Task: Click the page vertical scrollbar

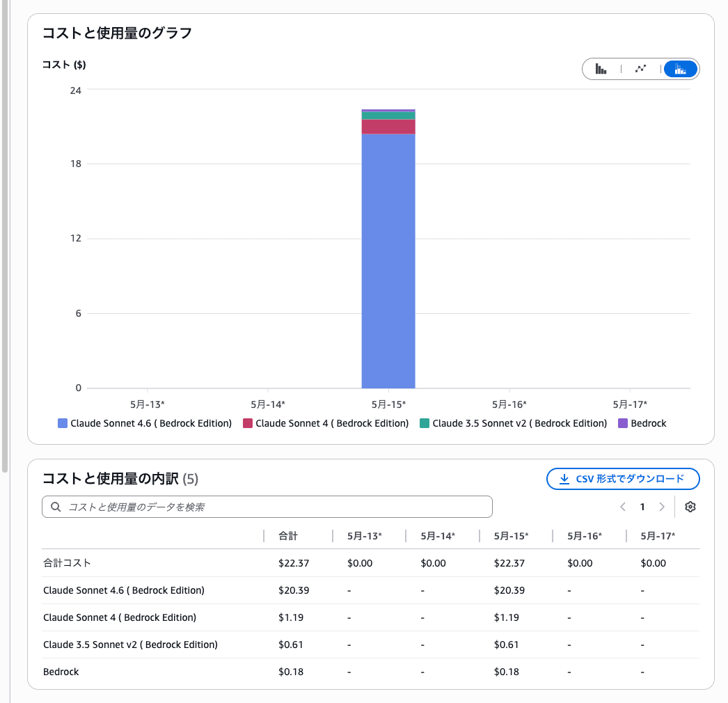Action: click(x=5, y=236)
